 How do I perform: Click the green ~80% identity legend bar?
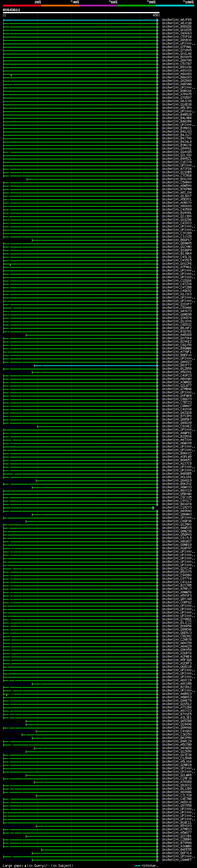pos(137,6)
